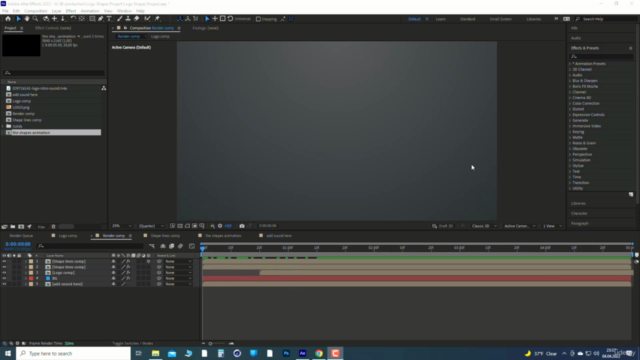This screenshot has width=640, height=360.
Task: Open the 1 View layout dropdown
Action: point(552,226)
